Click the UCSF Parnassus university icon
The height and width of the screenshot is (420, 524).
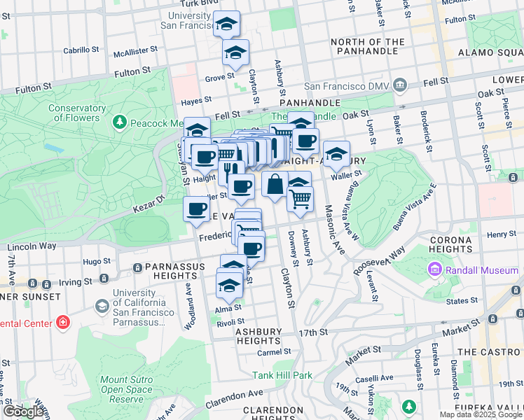tap(102, 307)
